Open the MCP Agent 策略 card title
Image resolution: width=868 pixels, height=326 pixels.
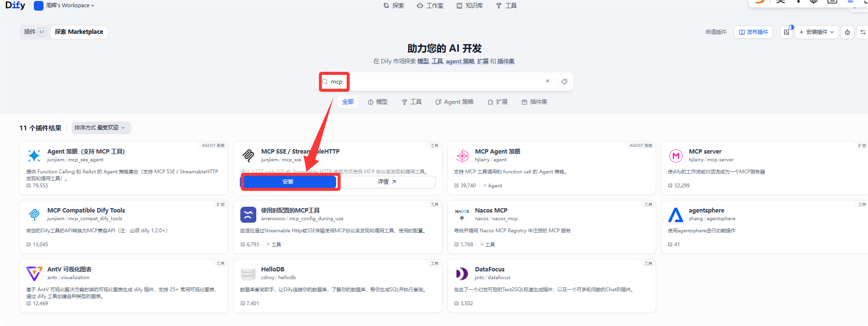pos(498,152)
